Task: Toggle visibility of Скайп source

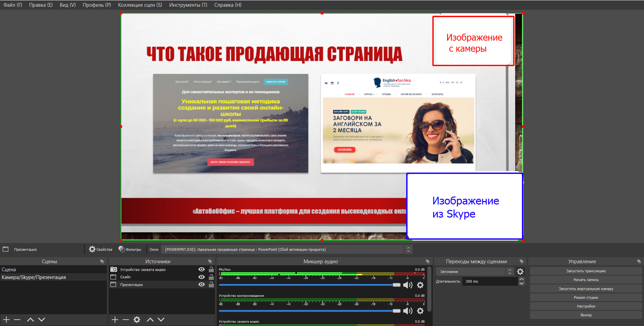Action: pyautogui.click(x=202, y=277)
